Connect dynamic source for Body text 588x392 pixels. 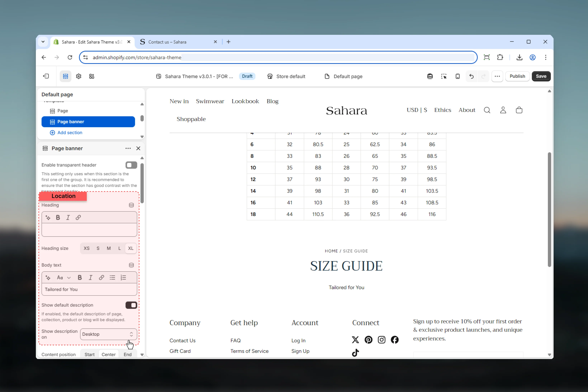131,265
